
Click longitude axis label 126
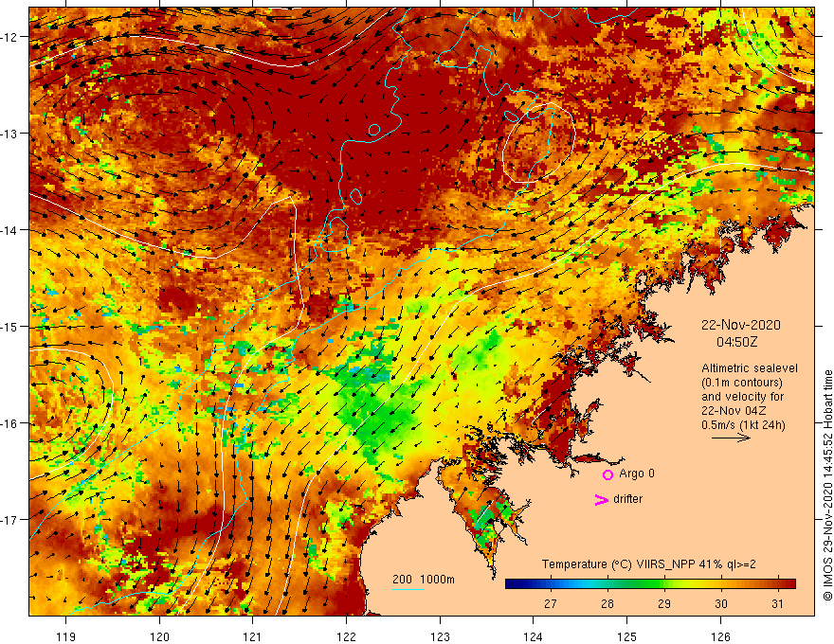click(720, 636)
